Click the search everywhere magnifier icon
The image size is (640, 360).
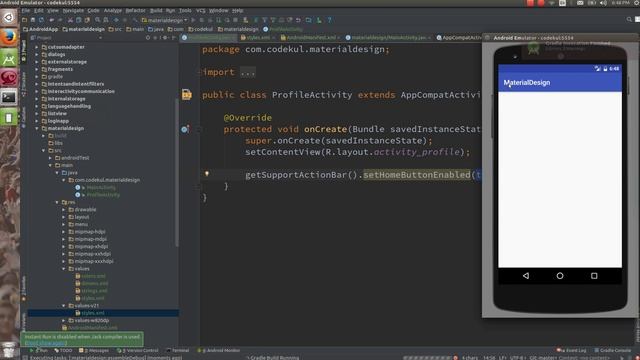(629, 19)
